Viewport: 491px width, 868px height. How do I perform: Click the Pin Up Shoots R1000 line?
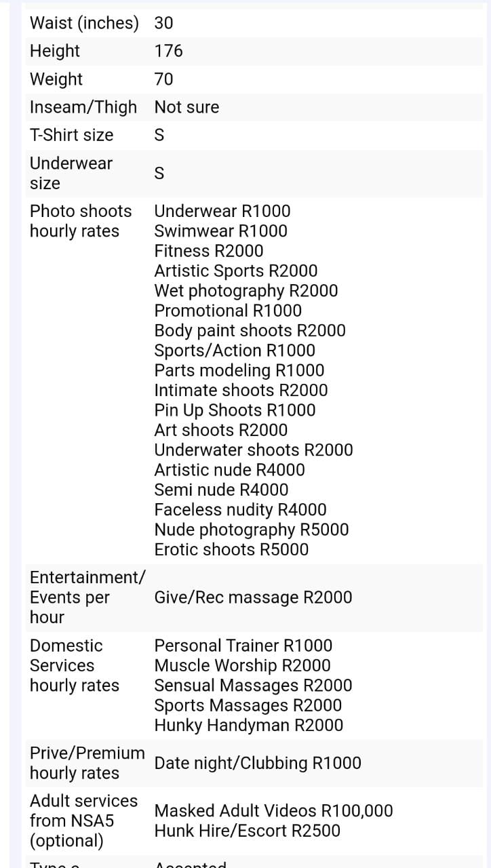click(235, 410)
